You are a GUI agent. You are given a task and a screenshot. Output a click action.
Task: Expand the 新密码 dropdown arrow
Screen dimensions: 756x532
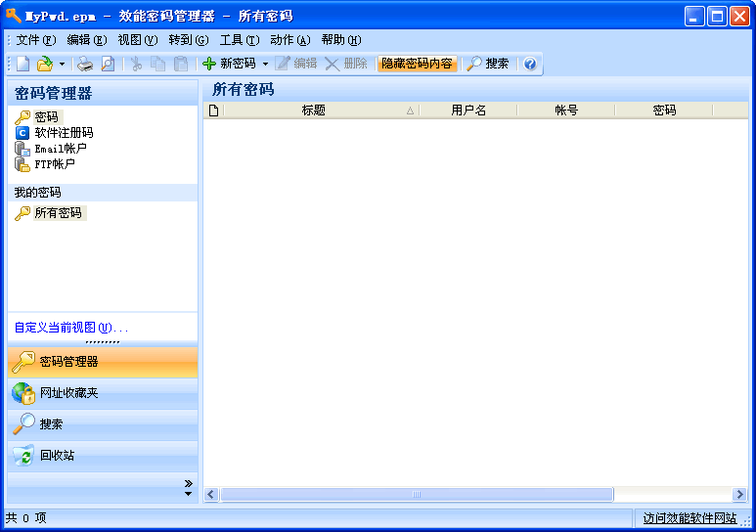(265, 64)
